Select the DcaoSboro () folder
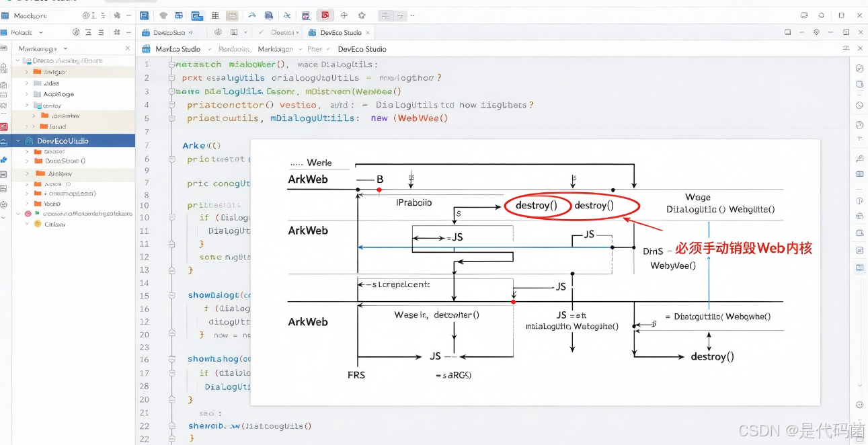 58,161
